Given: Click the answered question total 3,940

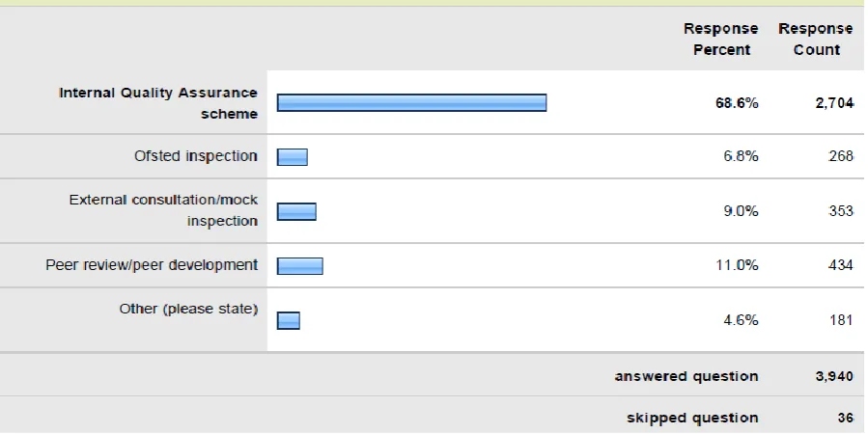Looking at the screenshot, I should point(834,376).
